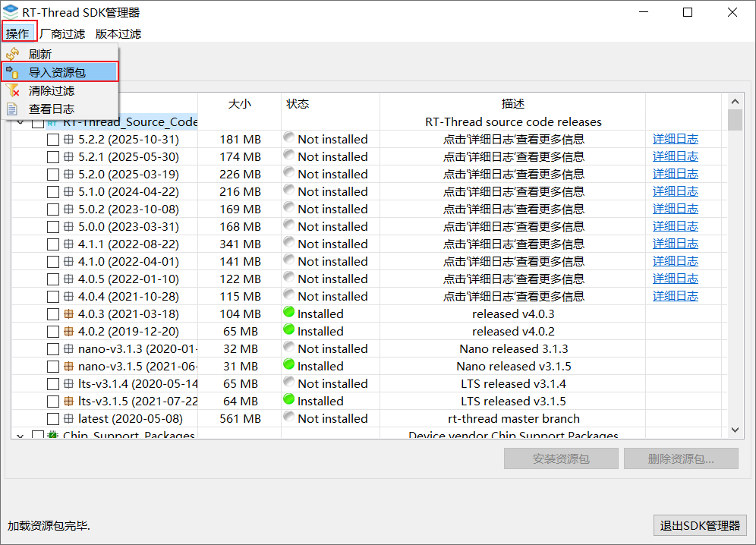Click the 删除资源包... button
Screen dimensions: 756x545
pos(681,458)
